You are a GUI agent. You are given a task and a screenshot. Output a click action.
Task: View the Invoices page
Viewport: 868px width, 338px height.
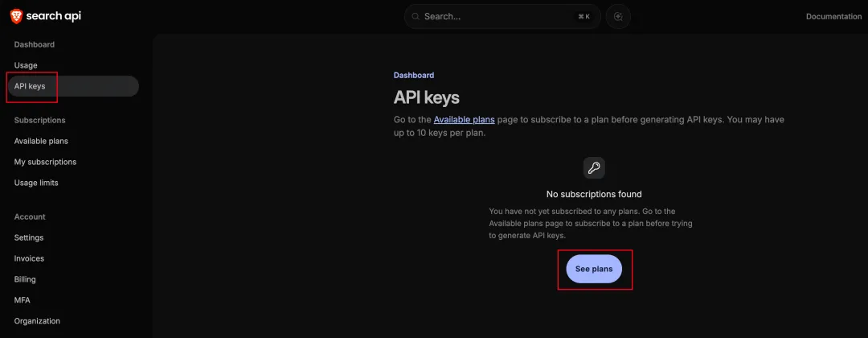pos(29,258)
